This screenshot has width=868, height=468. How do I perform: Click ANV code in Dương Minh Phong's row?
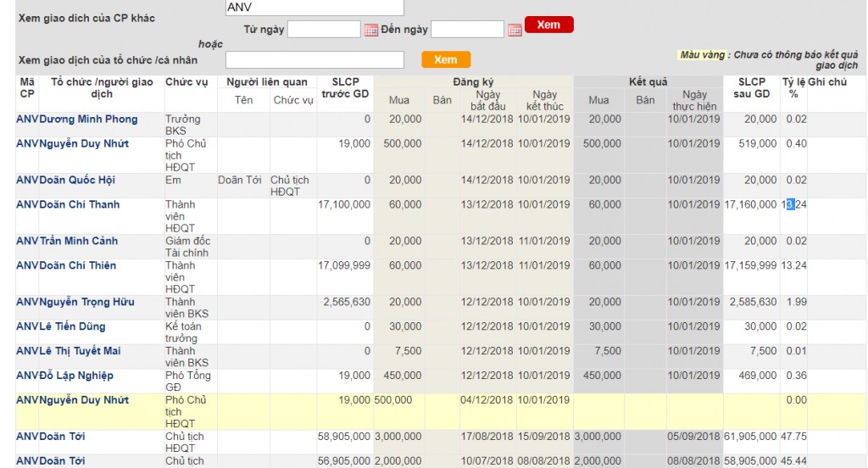pos(27,120)
